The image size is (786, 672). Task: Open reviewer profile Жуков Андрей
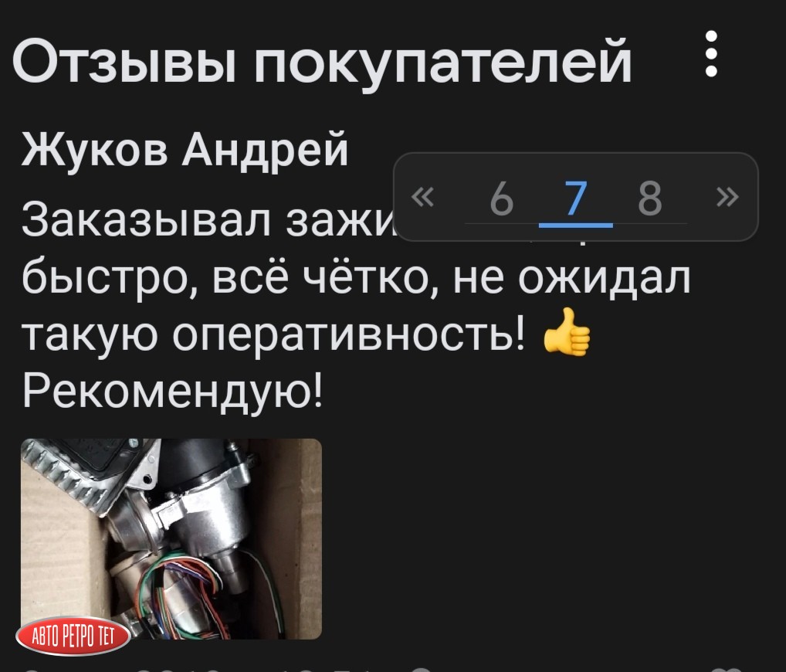click(185, 149)
